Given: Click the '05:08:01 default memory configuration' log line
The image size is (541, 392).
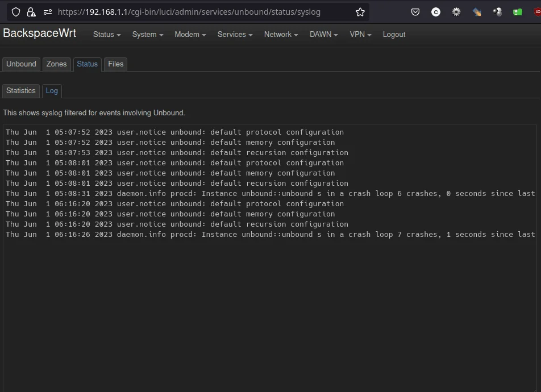Looking at the screenshot, I should point(170,173).
